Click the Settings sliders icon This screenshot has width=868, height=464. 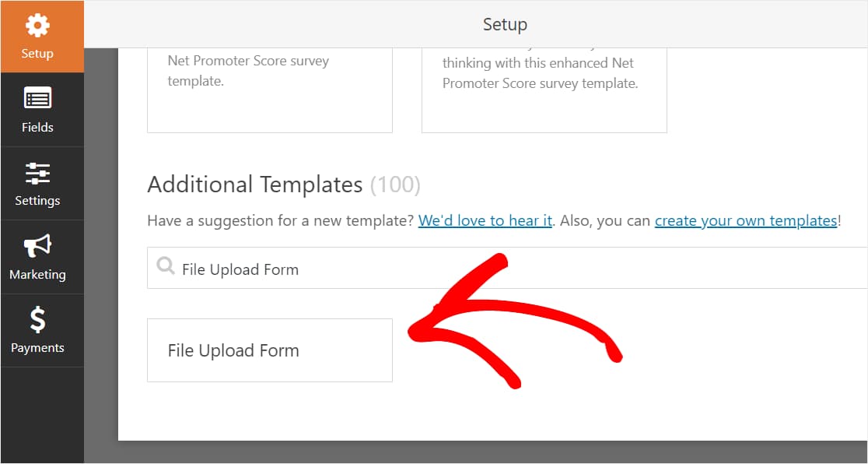pos(36,171)
